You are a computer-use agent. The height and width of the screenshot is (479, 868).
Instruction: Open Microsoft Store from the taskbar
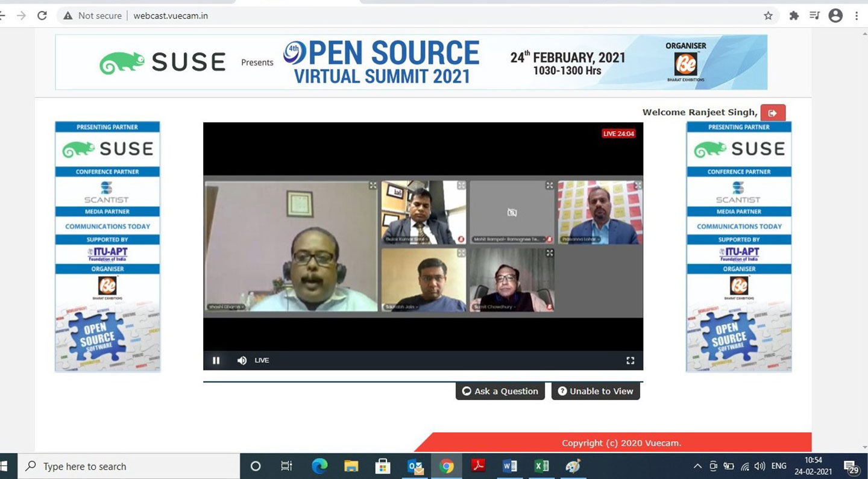click(x=383, y=466)
